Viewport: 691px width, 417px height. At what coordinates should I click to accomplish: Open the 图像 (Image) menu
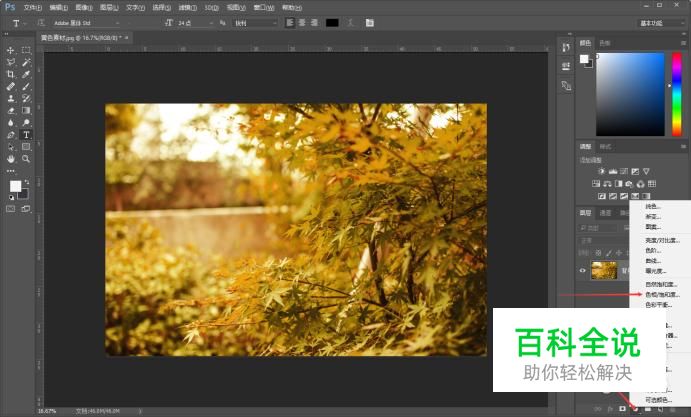(x=84, y=7)
